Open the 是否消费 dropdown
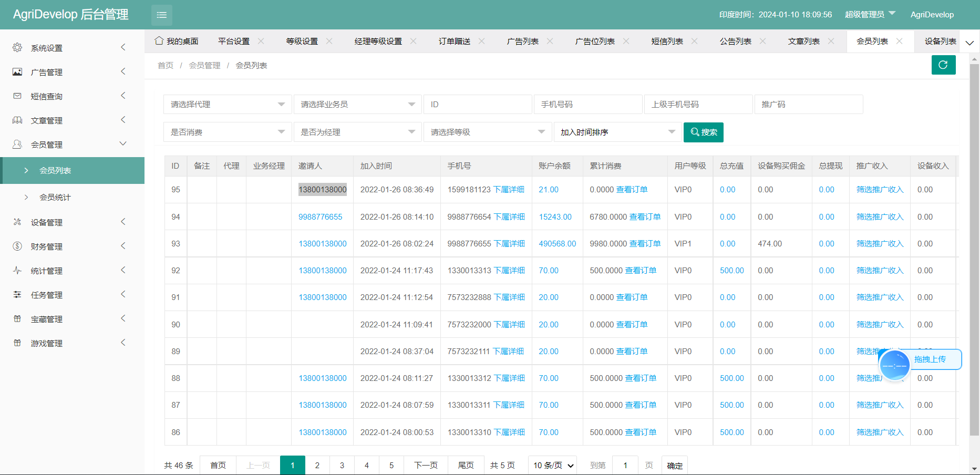 click(x=227, y=132)
